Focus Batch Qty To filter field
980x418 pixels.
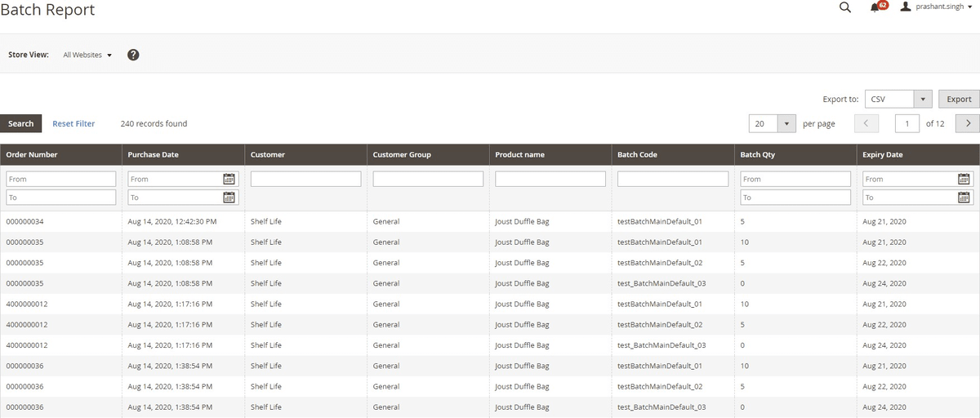(795, 198)
